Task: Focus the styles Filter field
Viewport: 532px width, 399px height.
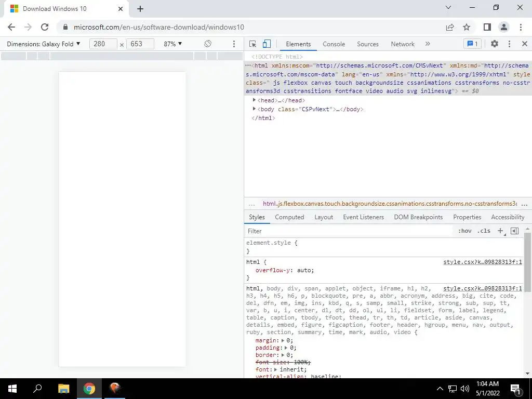Action: pos(350,231)
